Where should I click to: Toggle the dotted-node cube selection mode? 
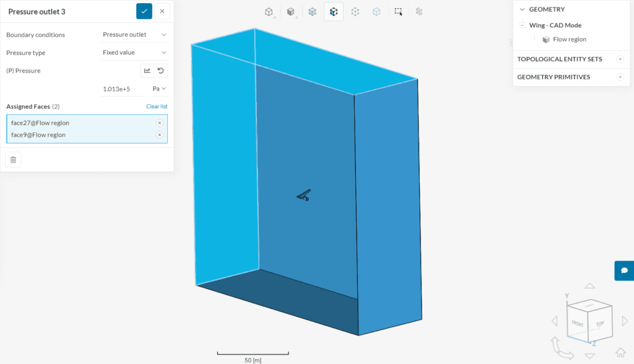(x=355, y=11)
